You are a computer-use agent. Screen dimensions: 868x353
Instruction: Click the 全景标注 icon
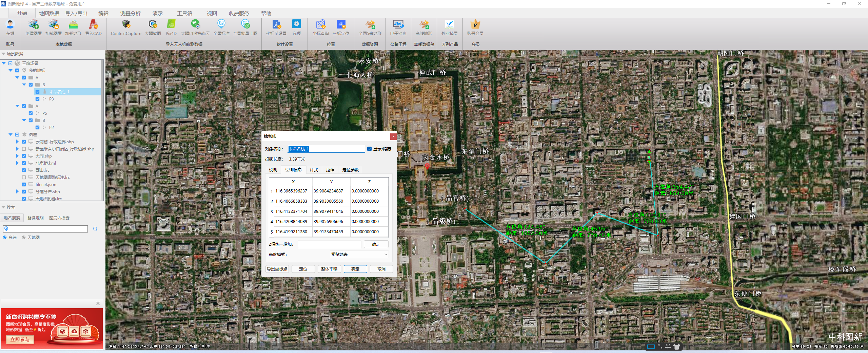point(221,24)
